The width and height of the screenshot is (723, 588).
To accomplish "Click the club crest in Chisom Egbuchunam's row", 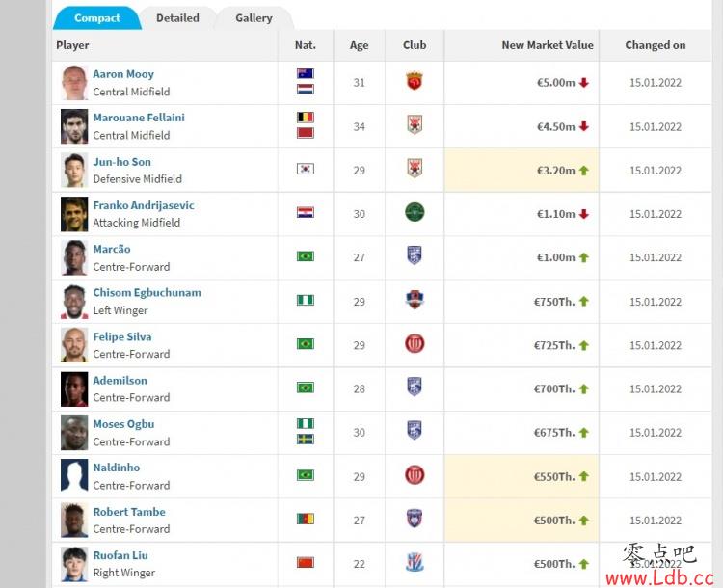I will pyautogui.click(x=415, y=300).
